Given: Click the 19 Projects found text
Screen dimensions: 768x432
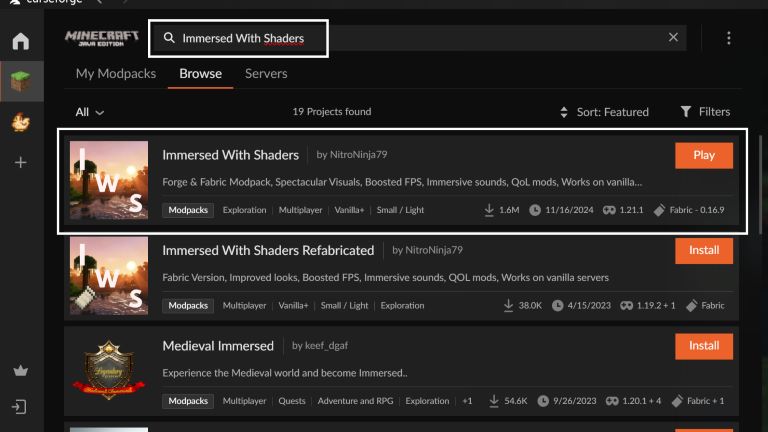Looking at the screenshot, I should (x=332, y=112).
